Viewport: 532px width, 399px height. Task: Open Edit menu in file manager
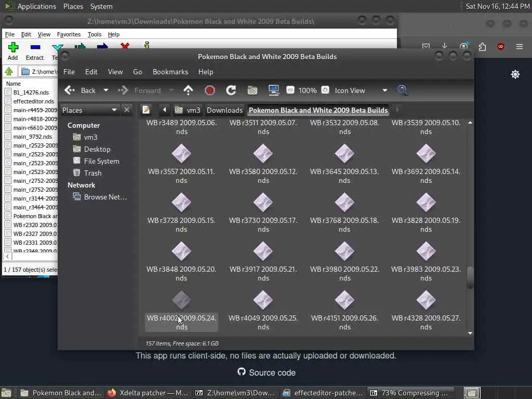point(91,72)
